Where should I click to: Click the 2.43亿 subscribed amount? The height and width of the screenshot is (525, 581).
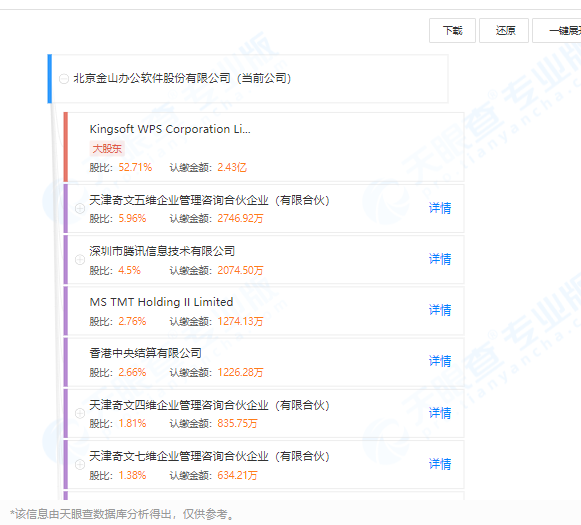[x=232, y=167]
